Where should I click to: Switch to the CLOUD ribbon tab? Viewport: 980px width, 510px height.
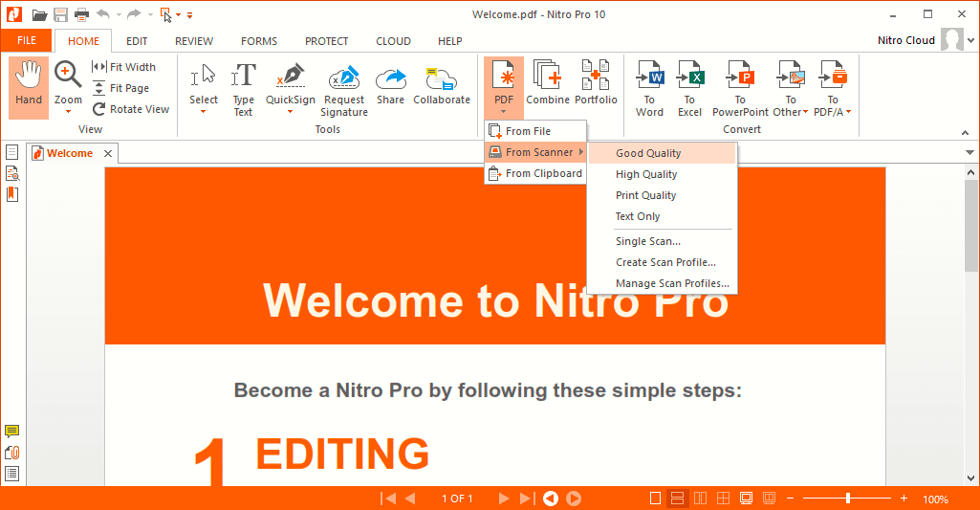[x=393, y=41]
